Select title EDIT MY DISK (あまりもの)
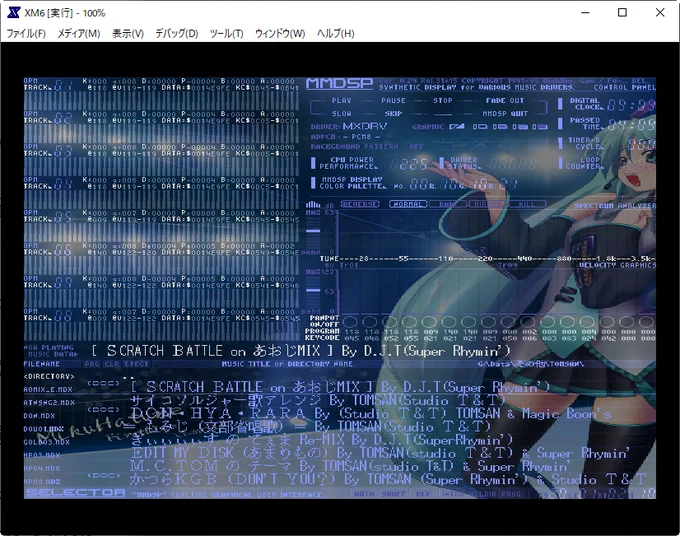This screenshot has width=680, height=536. pos(230,453)
